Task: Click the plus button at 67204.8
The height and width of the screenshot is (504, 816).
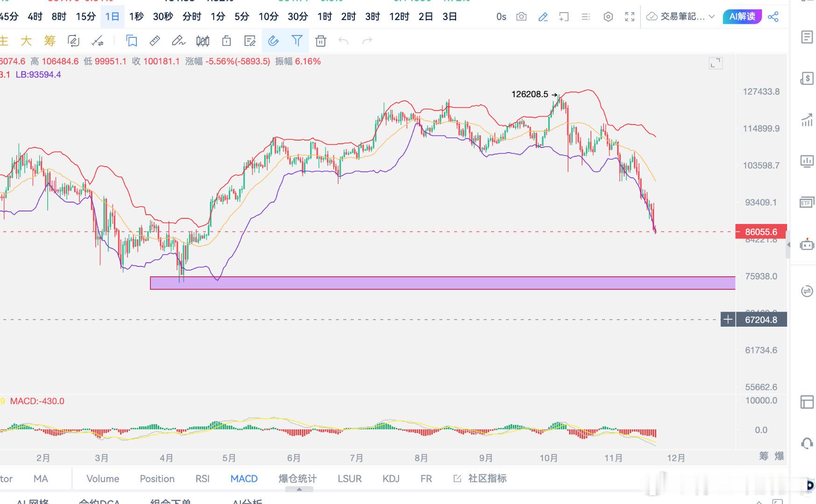Action: (728, 320)
